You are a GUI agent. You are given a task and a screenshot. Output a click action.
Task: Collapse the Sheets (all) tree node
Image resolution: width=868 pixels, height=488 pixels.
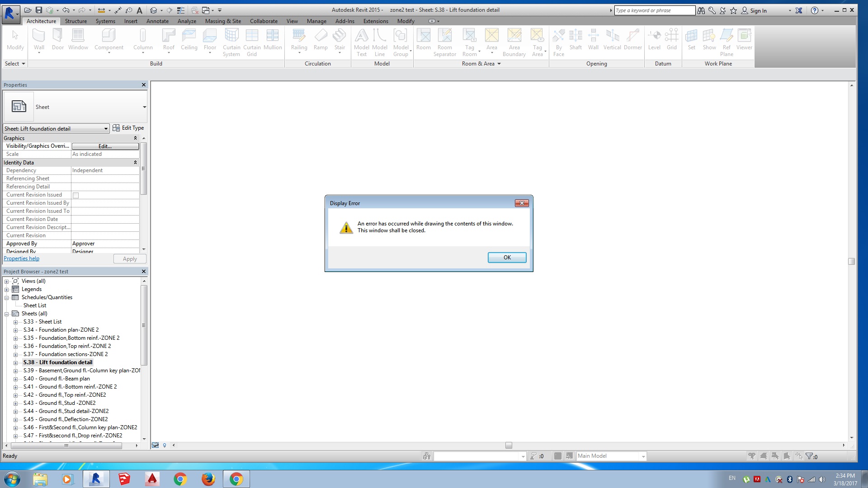[7, 314]
